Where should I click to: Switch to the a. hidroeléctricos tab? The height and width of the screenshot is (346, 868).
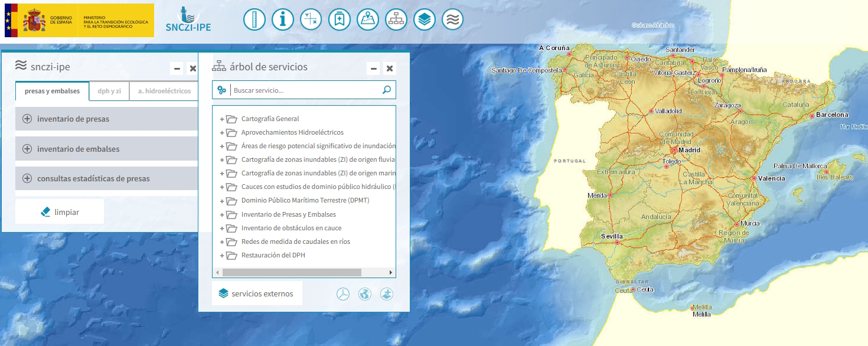(x=164, y=90)
